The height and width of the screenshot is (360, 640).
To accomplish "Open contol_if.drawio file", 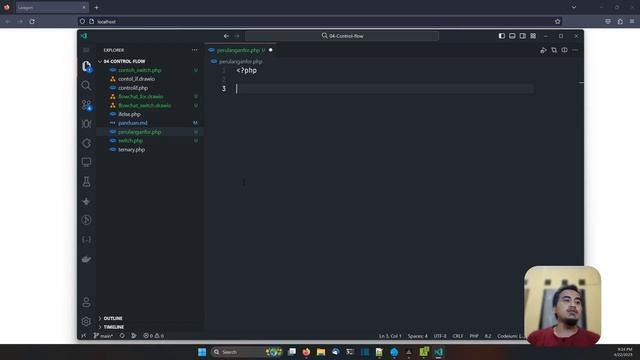I will [136, 79].
